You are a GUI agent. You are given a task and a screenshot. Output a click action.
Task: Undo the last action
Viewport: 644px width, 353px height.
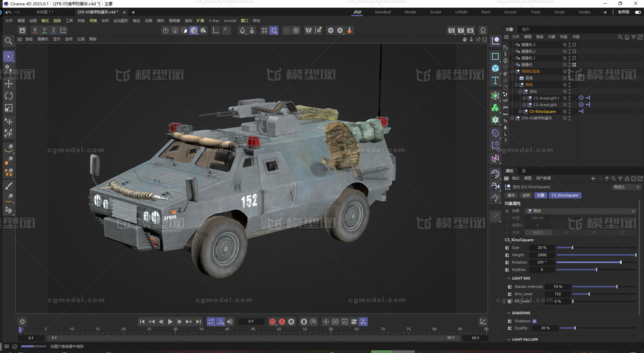tap(9, 12)
